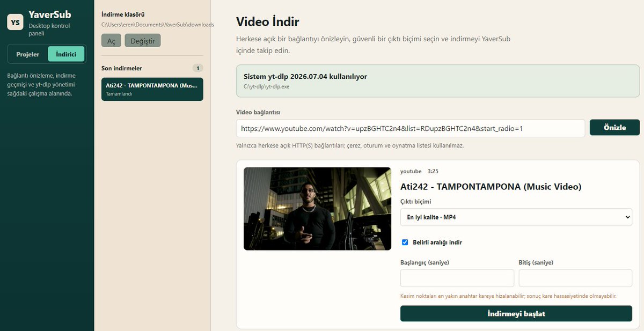Click the 'Sistem yt-dlp 2026.07.04 kullanılıyor' status text
This screenshot has width=644, height=331.
305,77
